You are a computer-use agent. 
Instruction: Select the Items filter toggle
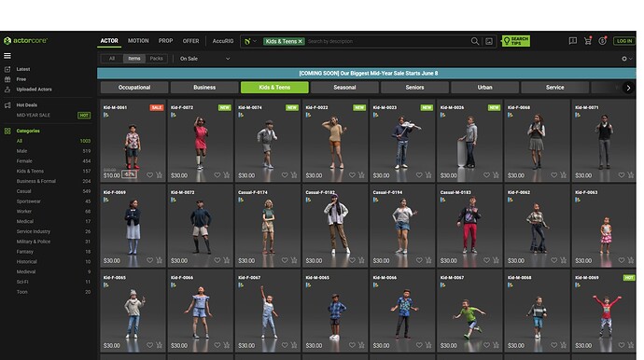(133, 59)
